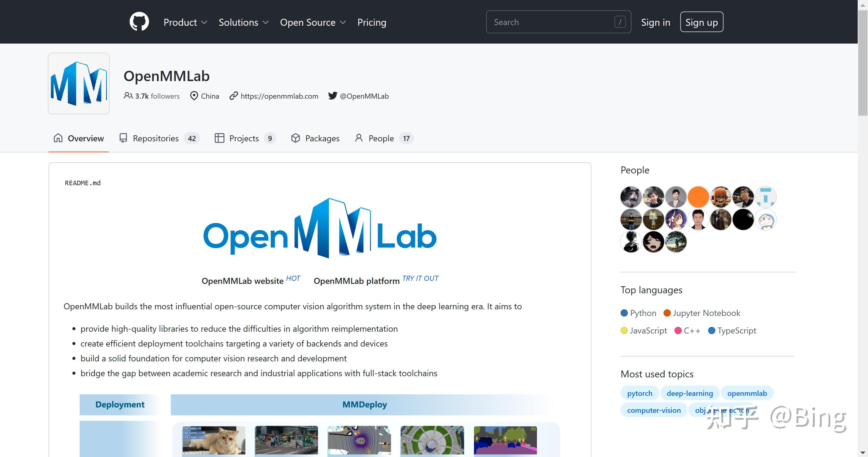Click the first people avatar thumbnail
The image size is (868, 457).
631,197
